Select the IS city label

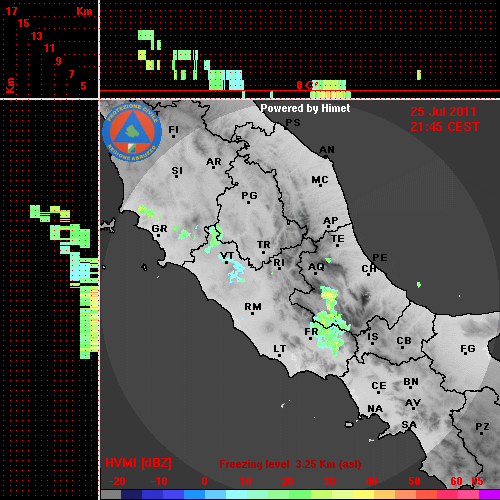[x=373, y=337]
